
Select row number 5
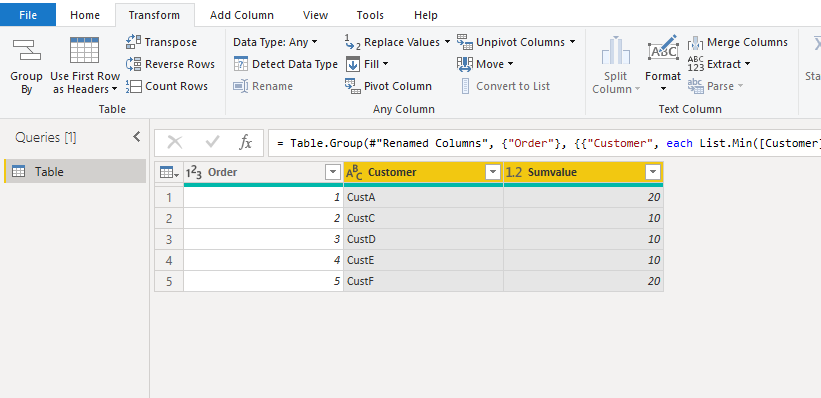169,281
